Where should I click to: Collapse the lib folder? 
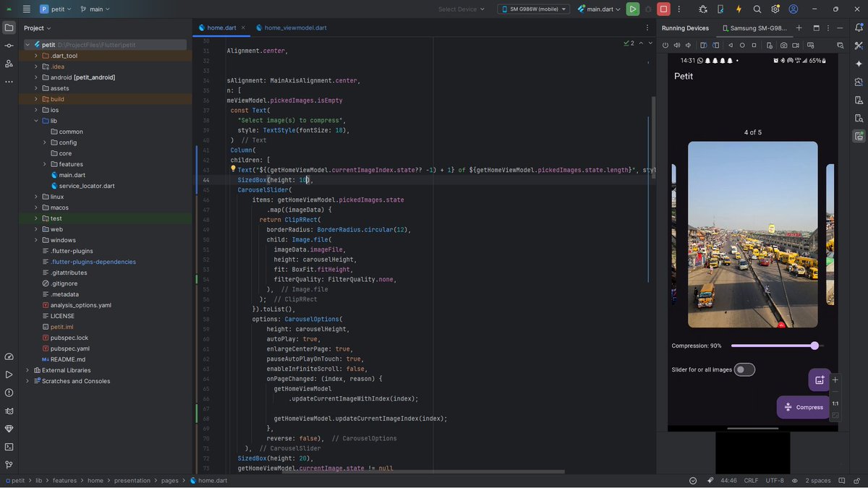(x=36, y=121)
